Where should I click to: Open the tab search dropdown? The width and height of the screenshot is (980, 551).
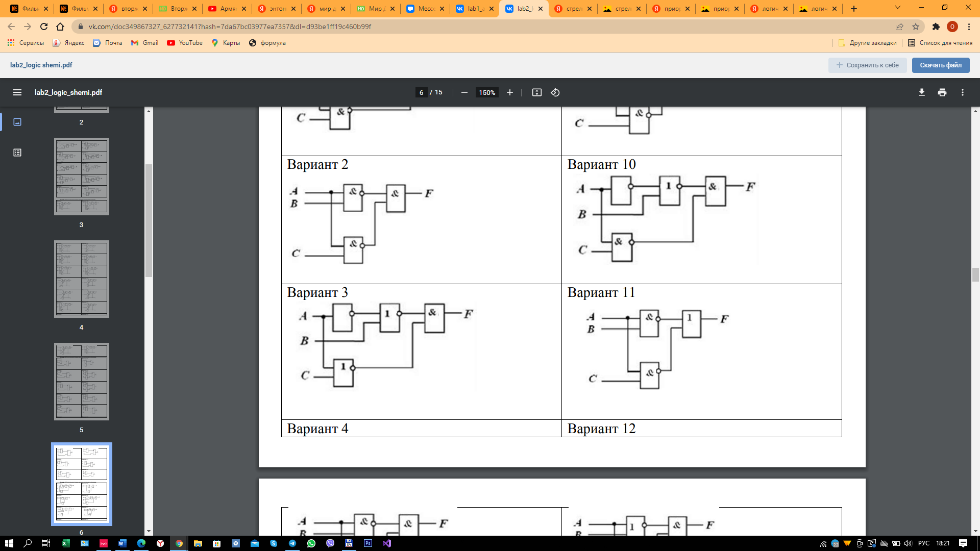(898, 8)
